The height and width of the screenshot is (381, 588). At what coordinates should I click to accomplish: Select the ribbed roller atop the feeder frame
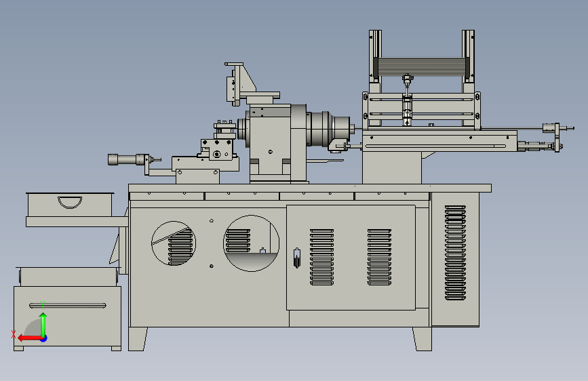pyautogui.click(x=421, y=67)
